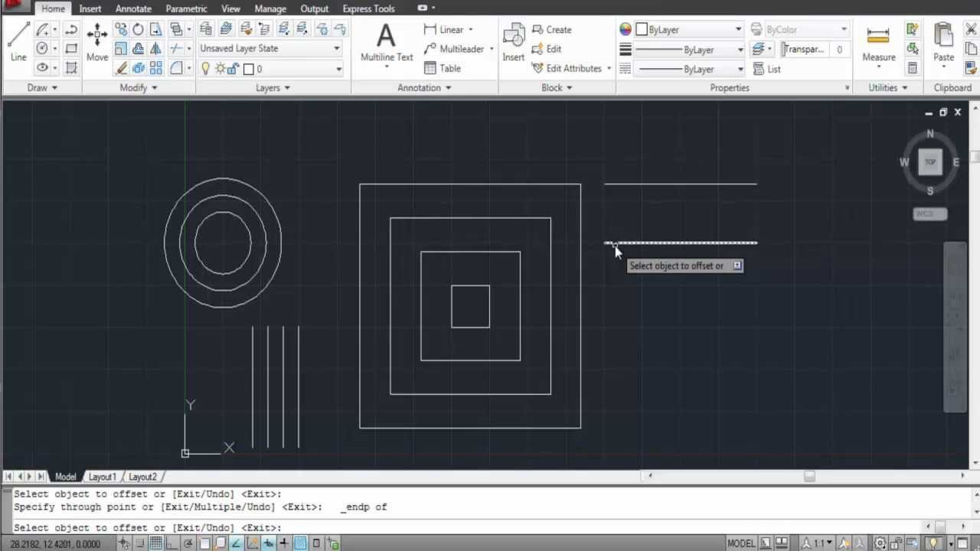980x551 pixels.
Task: Switch to the View ribbon tab
Action: tap(230, 8)
